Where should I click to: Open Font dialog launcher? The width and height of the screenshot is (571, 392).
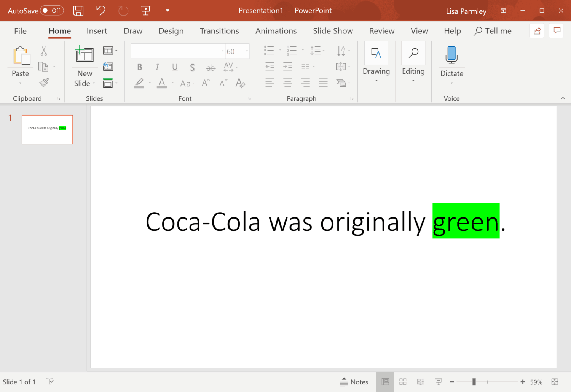(249, 98)
